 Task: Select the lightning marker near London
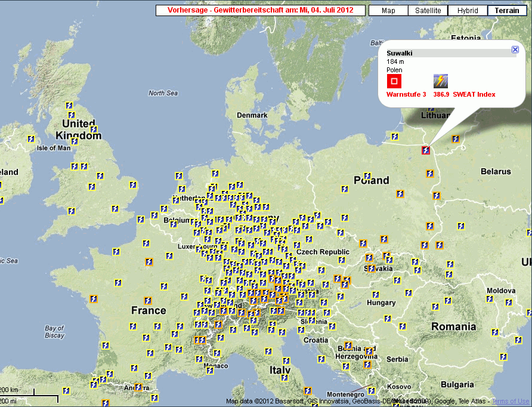tap(115, 209)
